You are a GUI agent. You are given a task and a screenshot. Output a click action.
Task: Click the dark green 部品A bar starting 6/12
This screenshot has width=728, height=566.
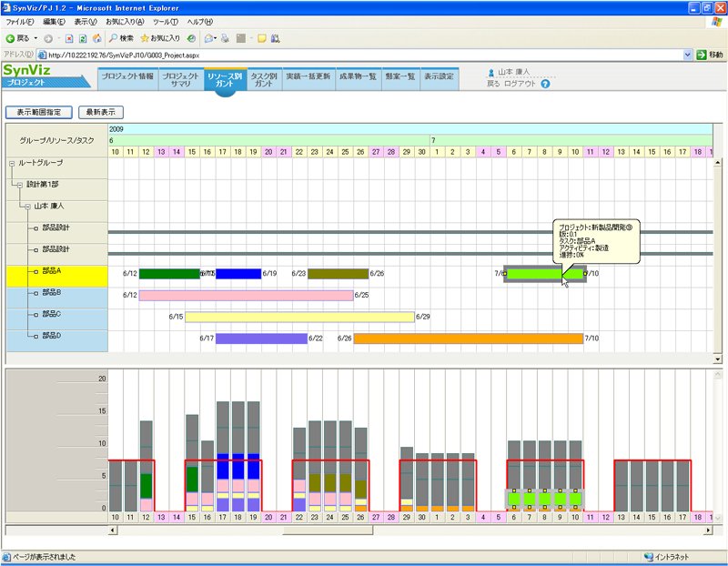coord(169,274)
